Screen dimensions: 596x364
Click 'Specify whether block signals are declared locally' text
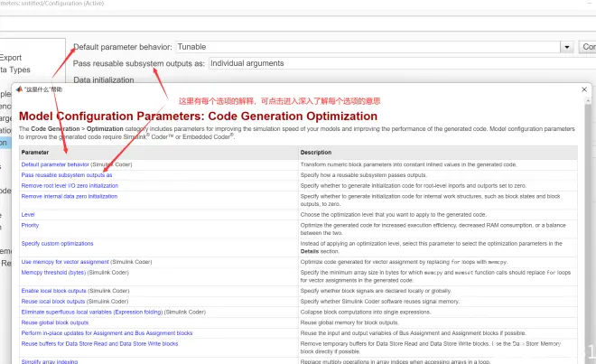click(x=376, y=291)
